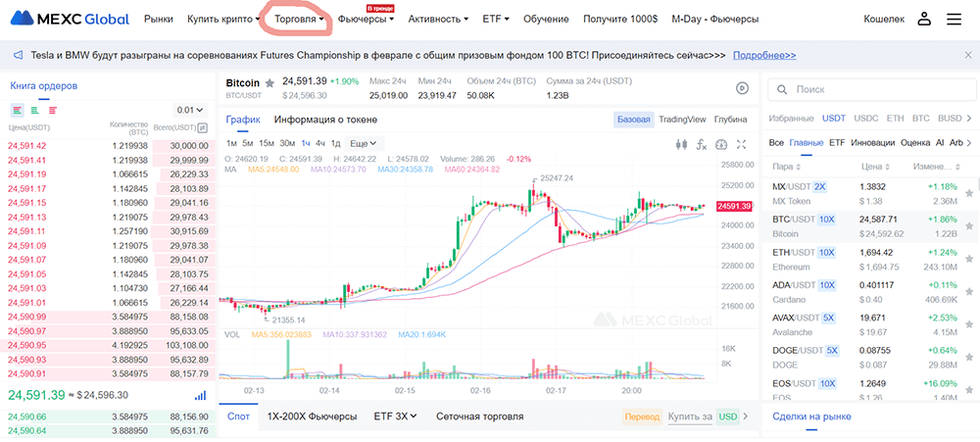Select the 15м chart interval
Screen dimensions: 980x442
(x=267, y=143)
